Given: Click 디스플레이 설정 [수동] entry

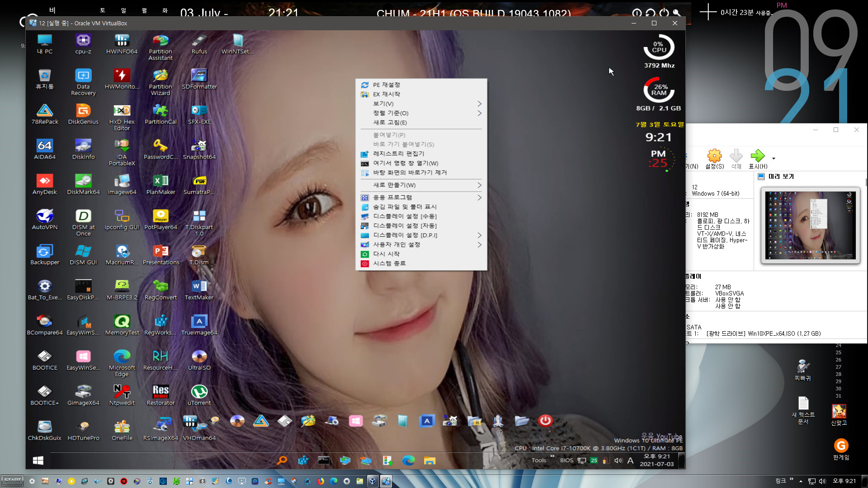Looking at the screenshot, I should pos(421,216).
